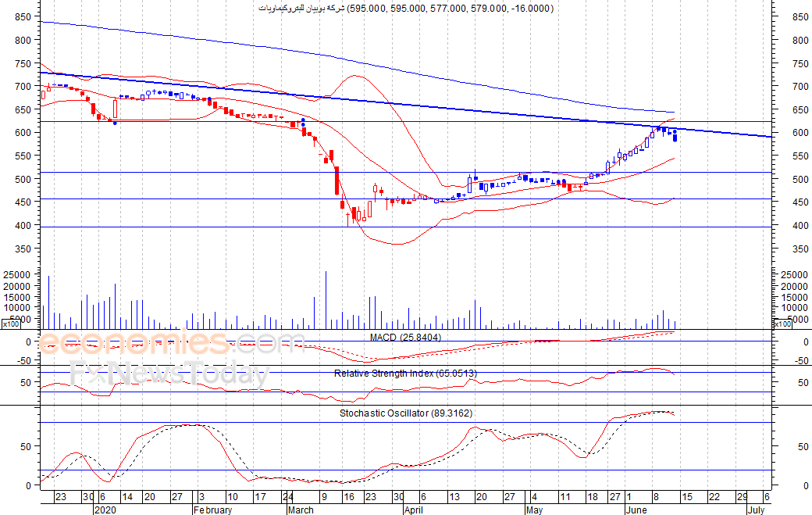Click the tallest volume bar in March
The height and width of the screenshot is (515, 812).
click(326, 300)
